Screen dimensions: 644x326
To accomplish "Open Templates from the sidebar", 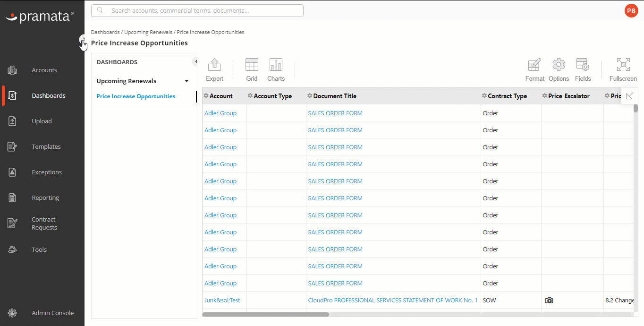I will point(46,147).
